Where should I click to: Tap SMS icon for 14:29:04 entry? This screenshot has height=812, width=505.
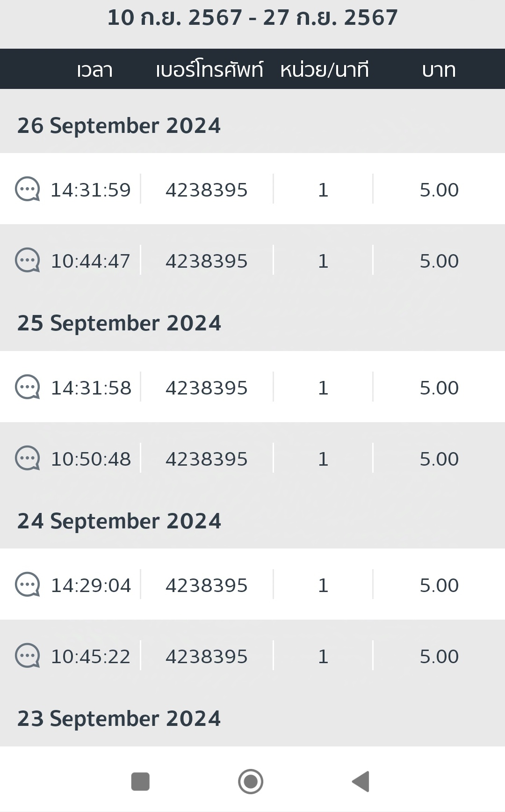click(28, 585)
